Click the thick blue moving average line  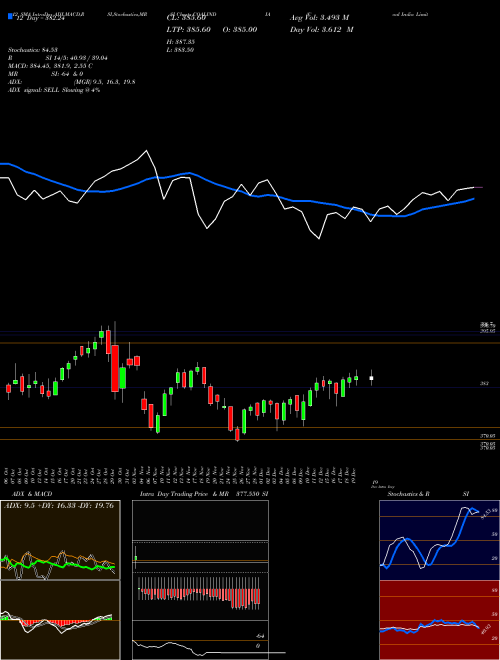tap(237, 192)
